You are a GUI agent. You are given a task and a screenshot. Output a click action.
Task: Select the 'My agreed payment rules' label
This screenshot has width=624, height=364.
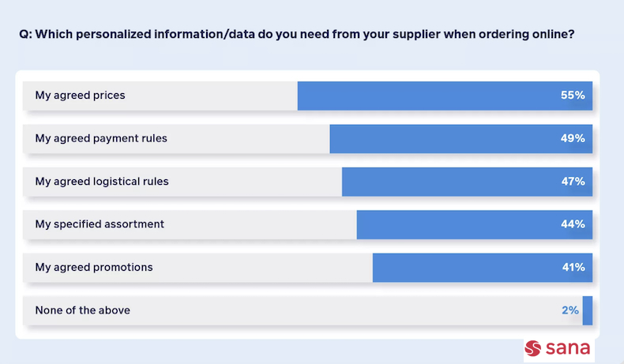[x=101, y=138]
